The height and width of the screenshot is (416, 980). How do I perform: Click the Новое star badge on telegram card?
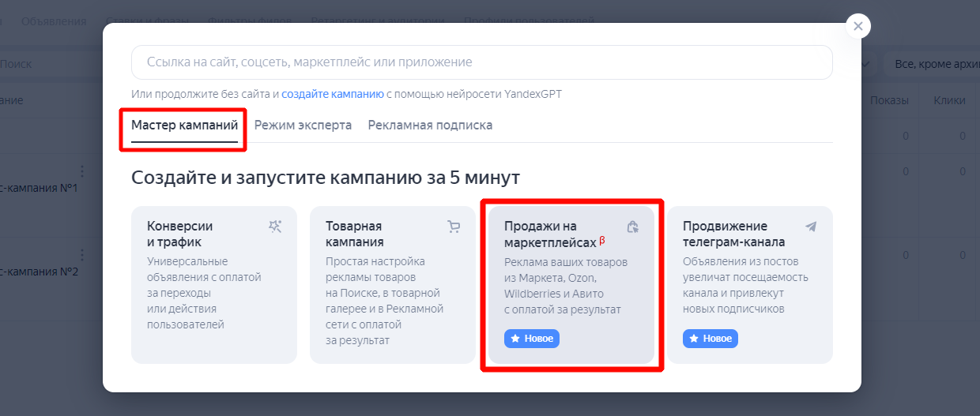point(710,339)
